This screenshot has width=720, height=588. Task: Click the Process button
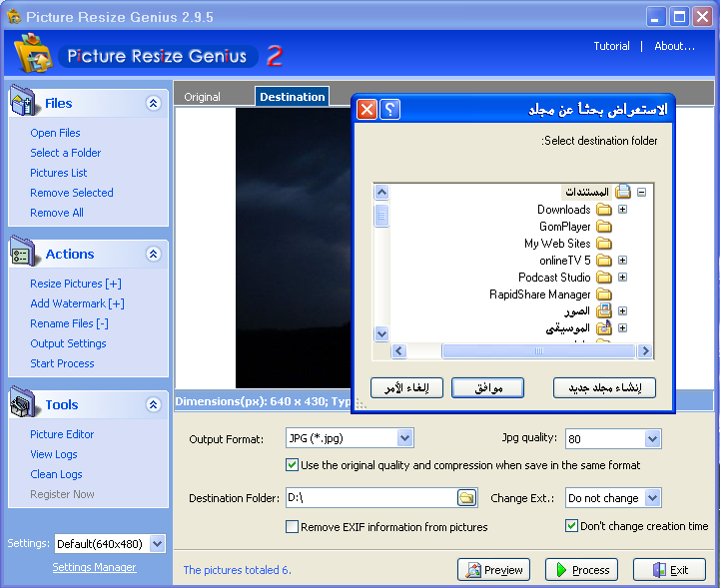click(x=581, y=570)
